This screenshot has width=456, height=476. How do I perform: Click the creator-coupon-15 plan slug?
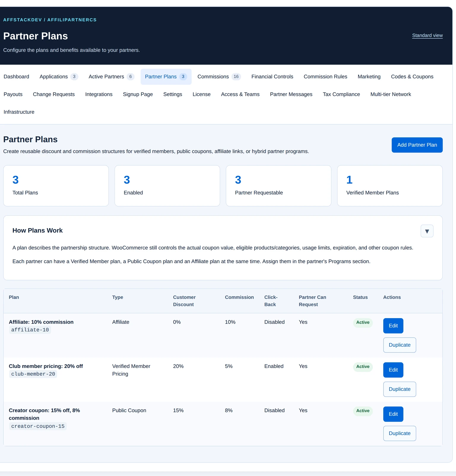point(38,426)
